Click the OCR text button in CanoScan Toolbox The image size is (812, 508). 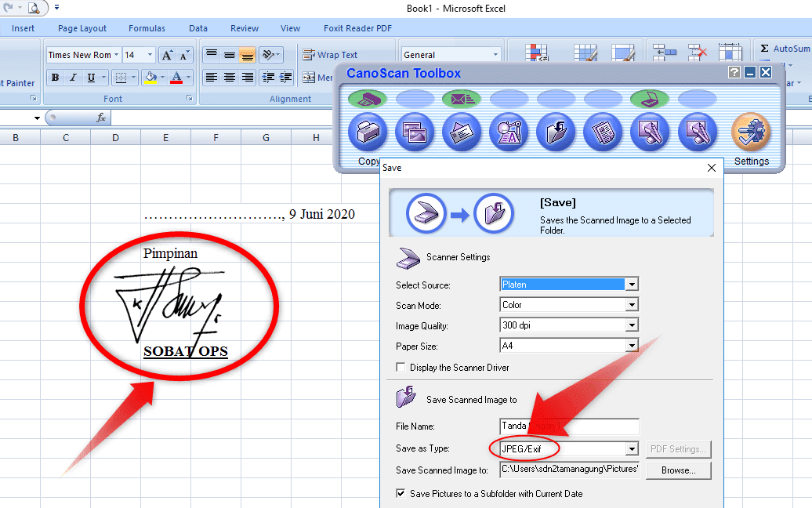click(x=509, y=132)
